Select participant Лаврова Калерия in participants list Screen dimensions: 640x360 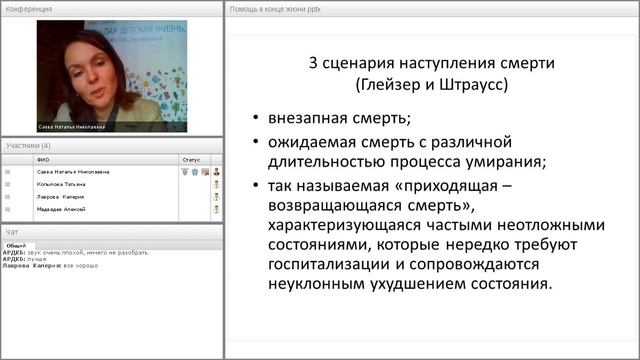coord(60,197)
